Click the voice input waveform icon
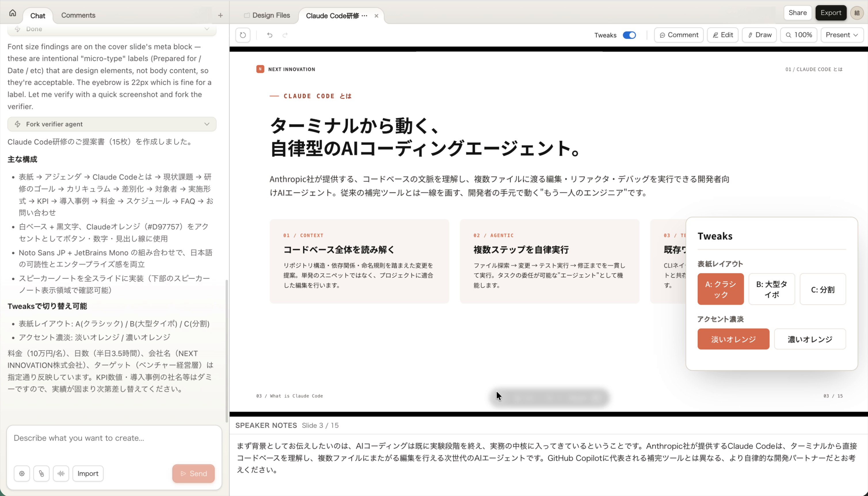This screenshot has height=496, width=868. pyautogui.click(x=61, y=474)
